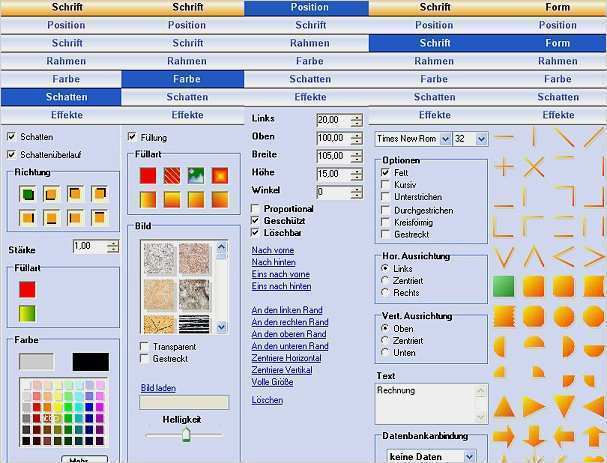Switch to the highlighted Position tab
This screenshot has width=607, height=463.
(309, 7)
